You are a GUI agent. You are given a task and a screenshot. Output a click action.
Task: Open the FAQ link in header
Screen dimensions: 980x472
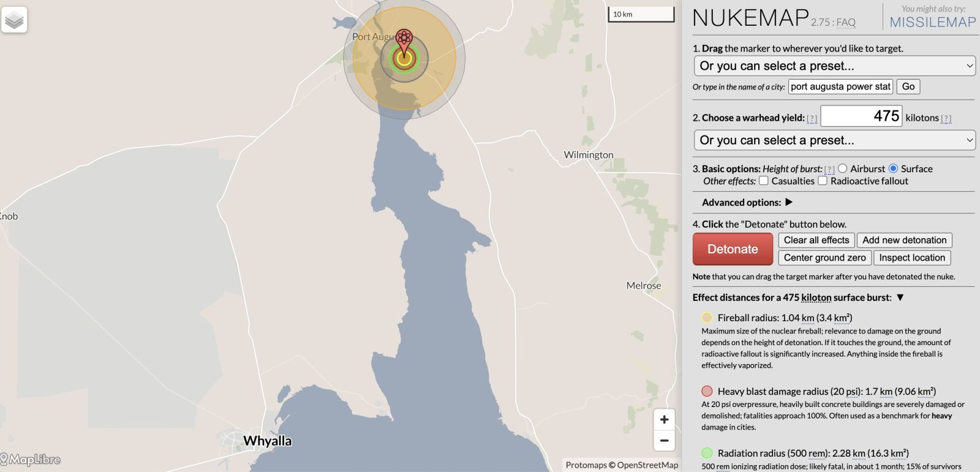[846, 23]
